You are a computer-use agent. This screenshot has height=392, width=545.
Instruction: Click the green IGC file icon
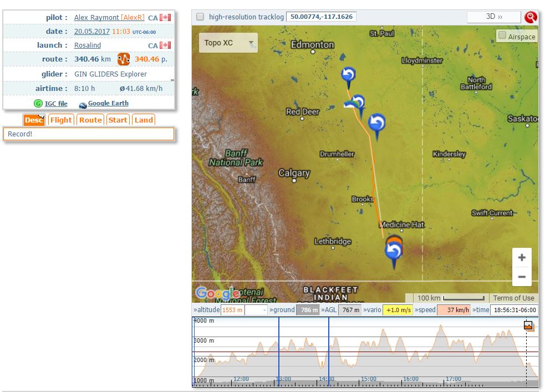(38, 104)
